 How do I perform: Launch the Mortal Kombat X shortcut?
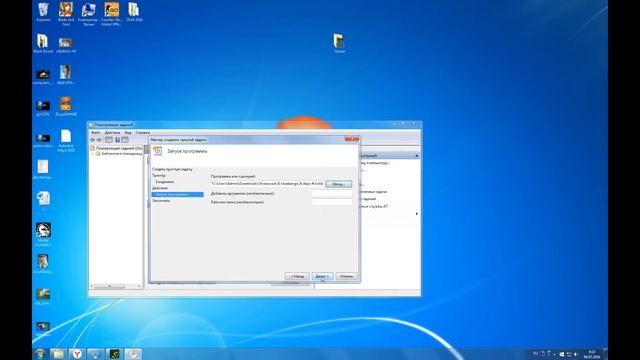coord(43,234)
